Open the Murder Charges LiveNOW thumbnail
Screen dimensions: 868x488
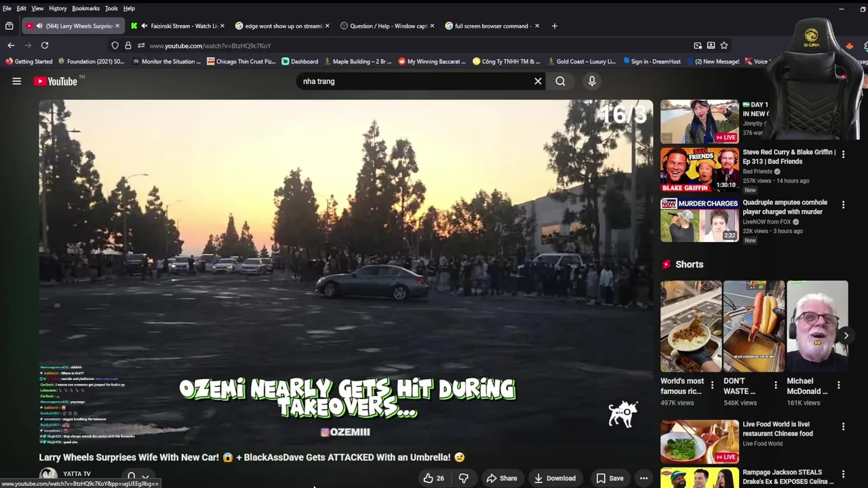pyautogui.click(x=699, y=220)
